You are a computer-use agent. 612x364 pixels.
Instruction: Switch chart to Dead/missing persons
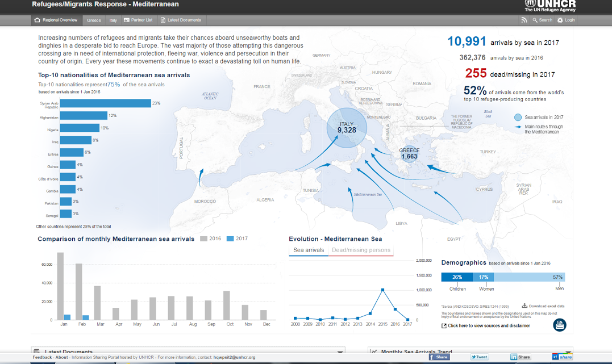click(x=361, y=250)
